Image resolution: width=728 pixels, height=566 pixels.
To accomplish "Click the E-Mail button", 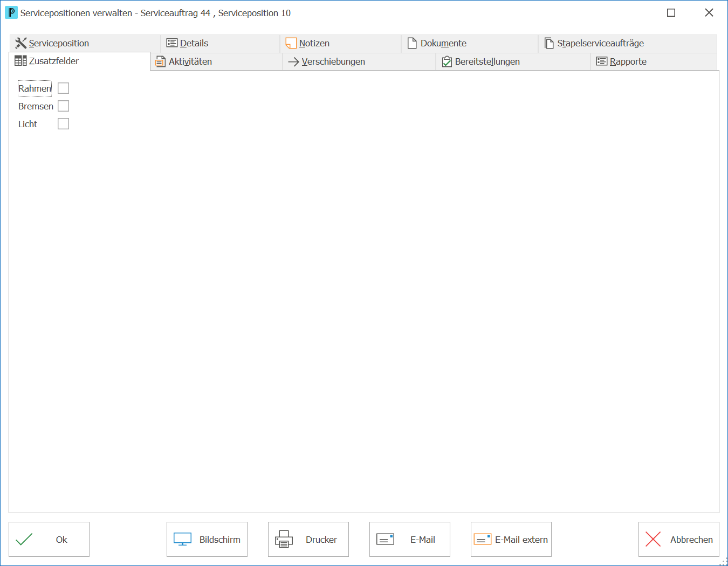I will (410, 540).
